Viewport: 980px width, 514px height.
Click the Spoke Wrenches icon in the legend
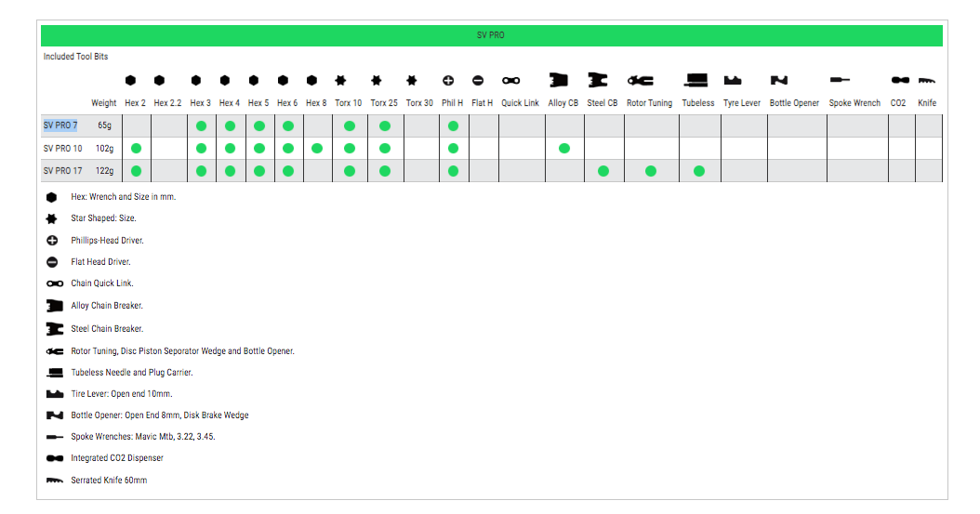coord(54,437)
